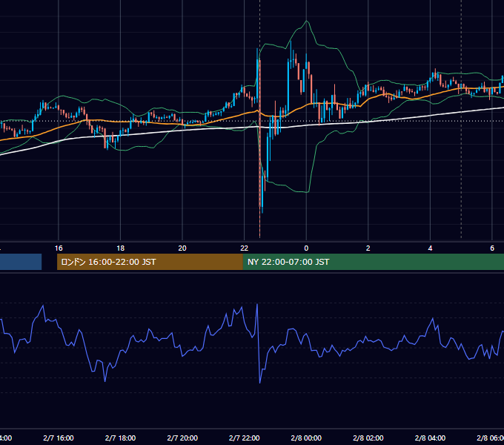
Task: Click the '22' hour label on candlestick chart axis
Action: (x=245, y=248)
